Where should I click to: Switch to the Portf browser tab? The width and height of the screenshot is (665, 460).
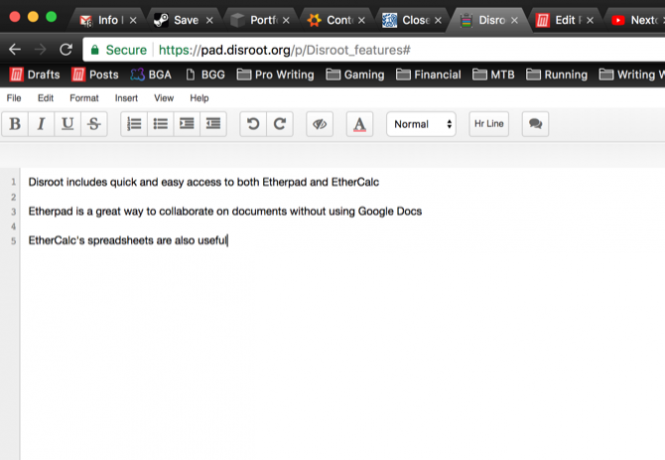tap(259, 20)
